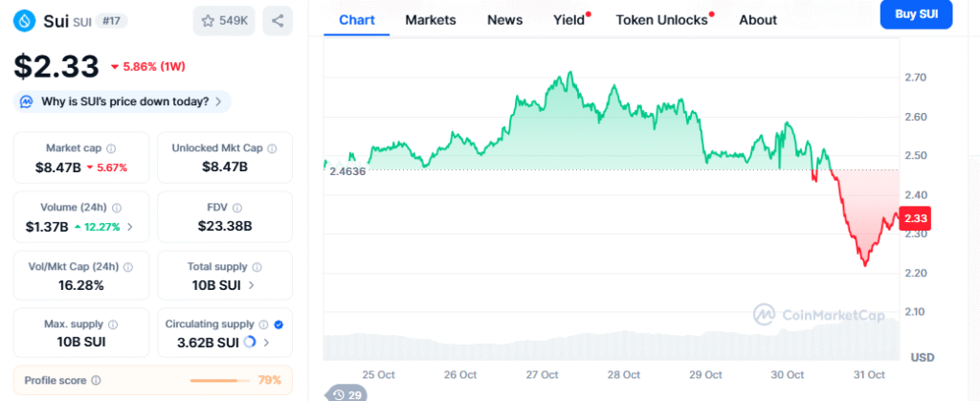Open the Yield tab
Viewport: 980px width, 401px height.
click(x=568, y=19)
